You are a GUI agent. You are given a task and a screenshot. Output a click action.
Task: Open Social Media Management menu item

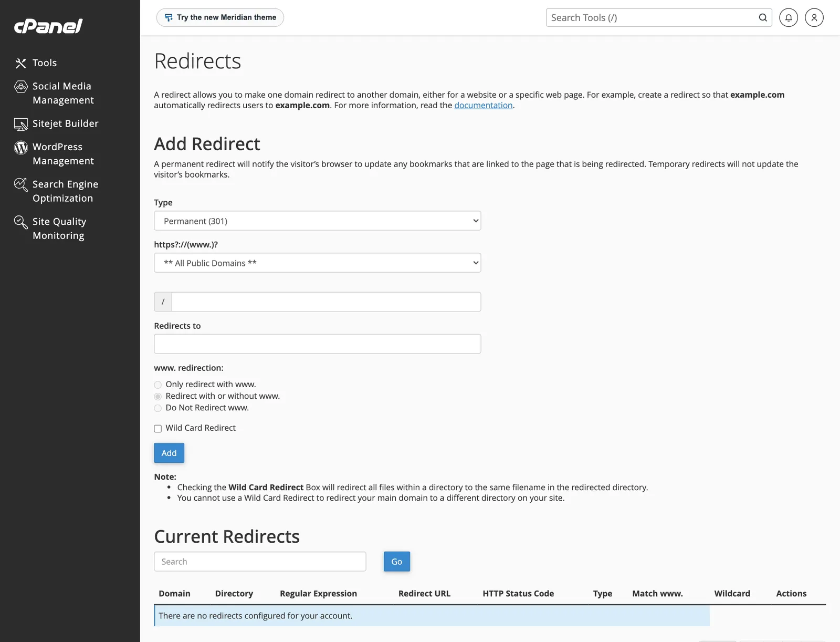[63, 93]
